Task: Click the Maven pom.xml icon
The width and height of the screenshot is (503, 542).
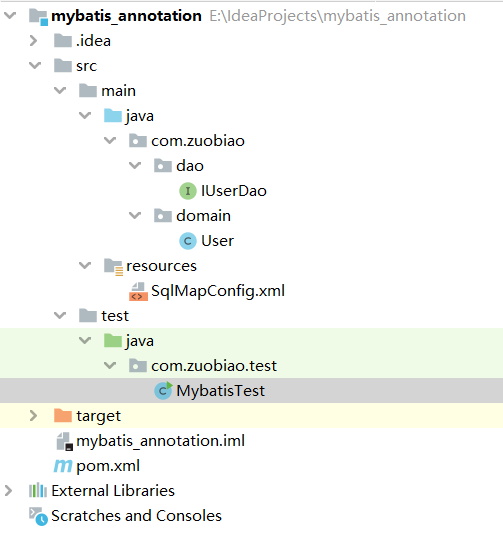Action: (x=63, y=466)
